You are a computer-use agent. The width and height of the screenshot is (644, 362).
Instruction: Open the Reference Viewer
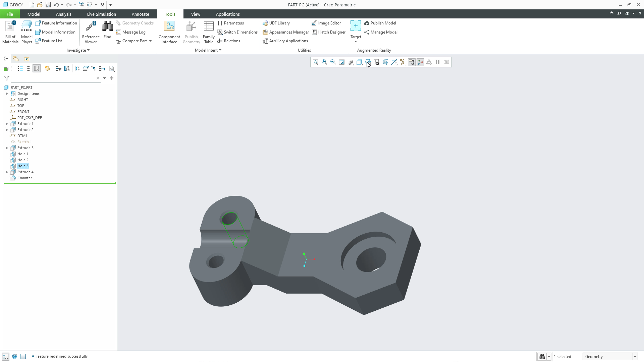(91, 32)
